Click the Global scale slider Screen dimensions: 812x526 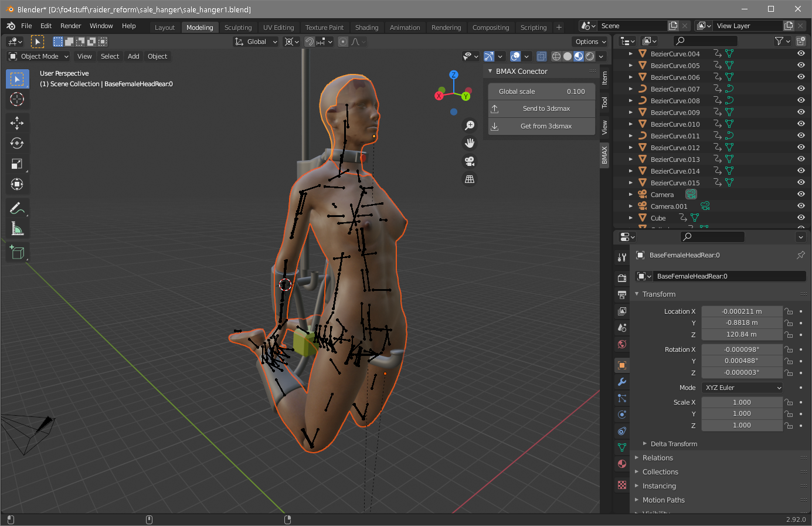542,91
